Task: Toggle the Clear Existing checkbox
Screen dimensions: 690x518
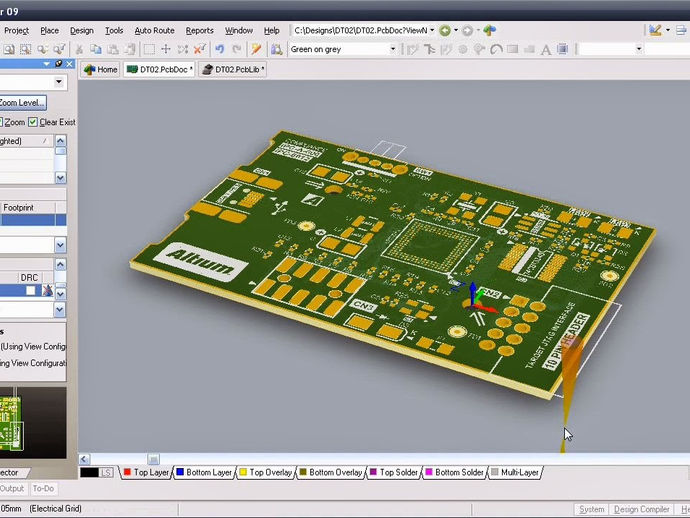Action: (x=33, y=122)
